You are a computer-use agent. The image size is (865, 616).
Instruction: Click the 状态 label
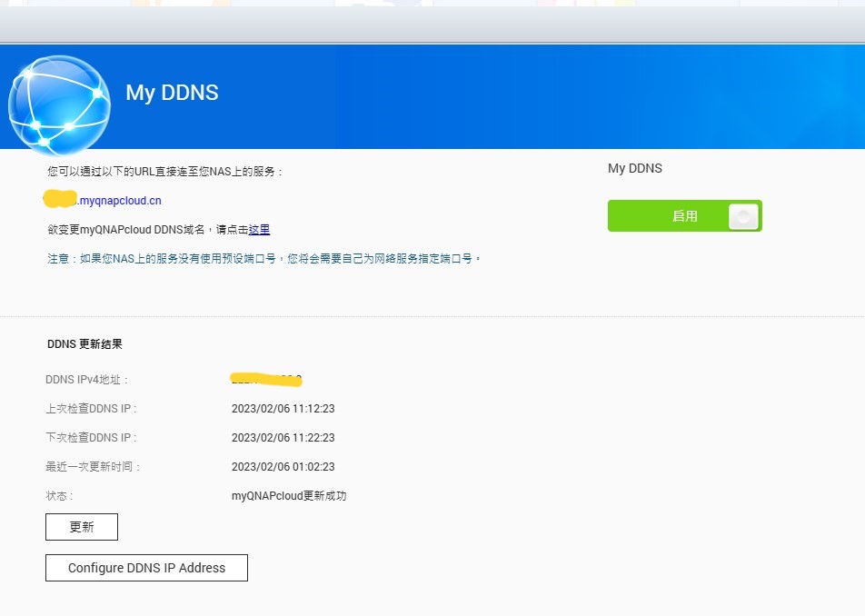tap(59, 496)
